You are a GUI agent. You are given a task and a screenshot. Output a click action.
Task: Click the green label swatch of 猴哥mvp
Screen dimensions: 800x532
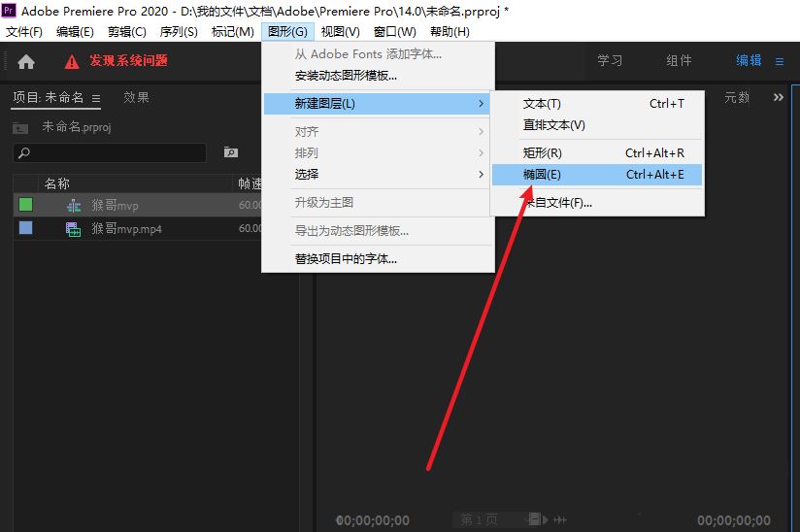coord(25,204)
